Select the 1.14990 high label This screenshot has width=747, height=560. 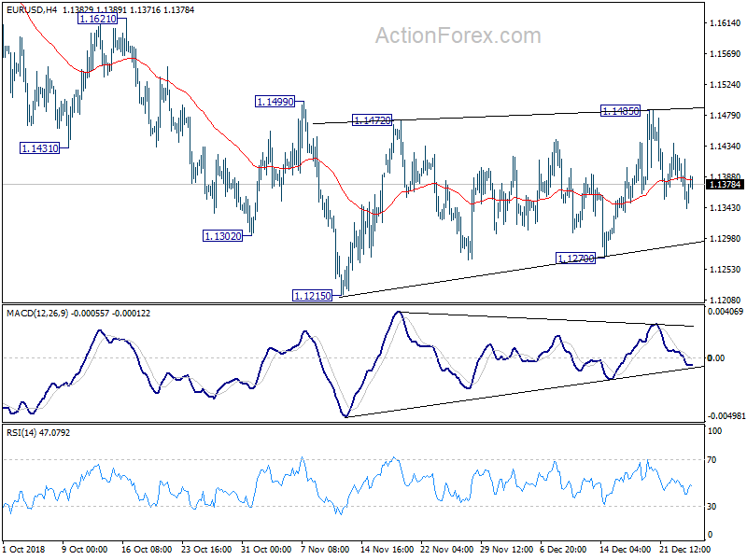click(275, 102)
